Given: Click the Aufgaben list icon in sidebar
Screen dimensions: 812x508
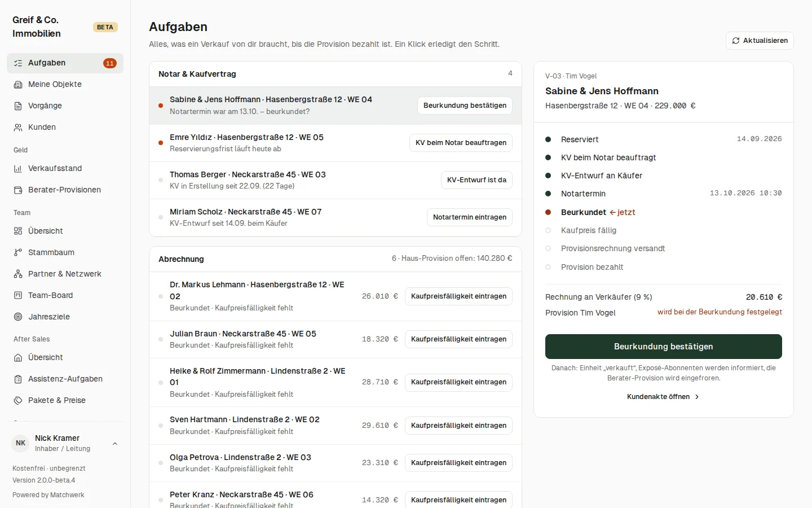Looking at the screenshot, I should 18,63.
